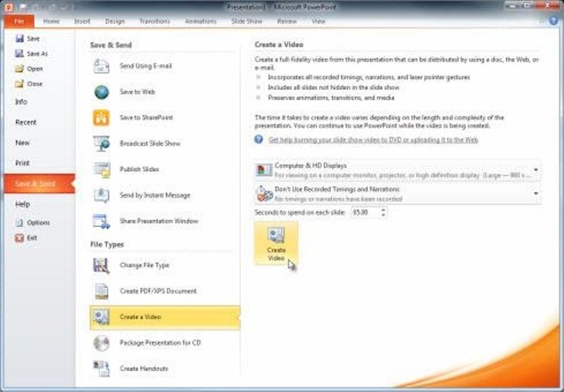Screen dimensions: 564x392
Task: Click the Publish Slides icon
Action: [x=102, y=169]
